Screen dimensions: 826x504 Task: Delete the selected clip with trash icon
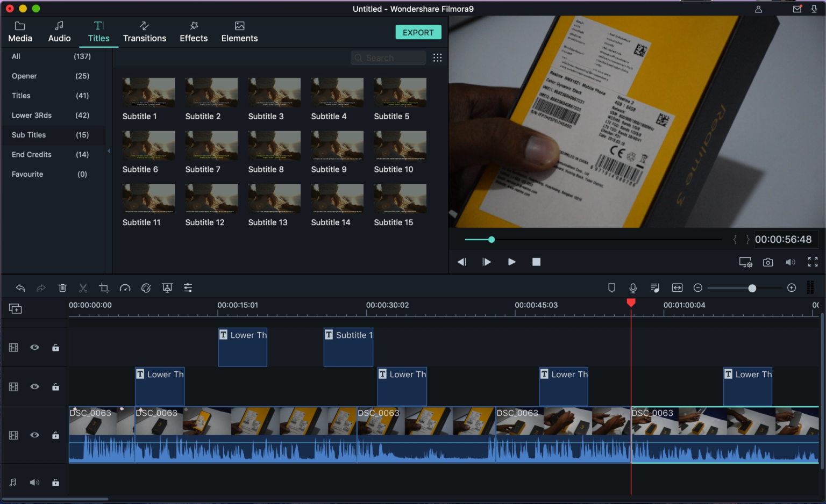click(62, 287)
